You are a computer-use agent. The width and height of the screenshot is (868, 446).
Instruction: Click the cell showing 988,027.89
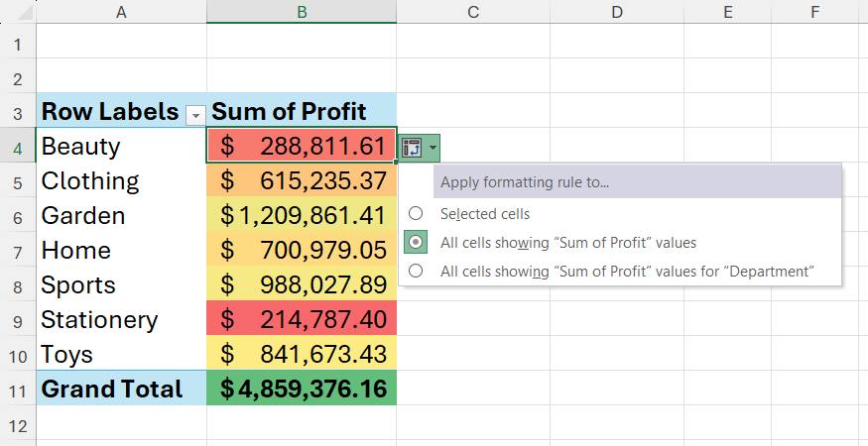click(302, 283)
